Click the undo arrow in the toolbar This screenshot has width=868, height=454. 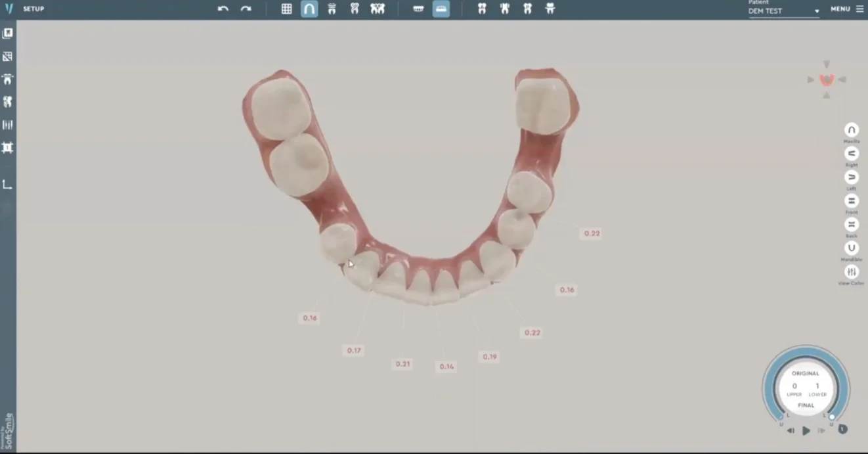coord(223,9)
